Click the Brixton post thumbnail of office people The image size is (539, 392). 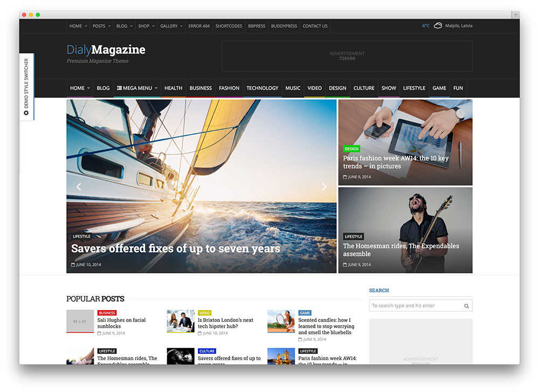click(181, 321)
